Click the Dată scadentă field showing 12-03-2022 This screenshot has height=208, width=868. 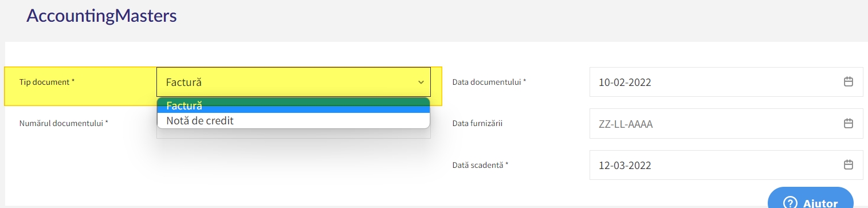(726, 165)
